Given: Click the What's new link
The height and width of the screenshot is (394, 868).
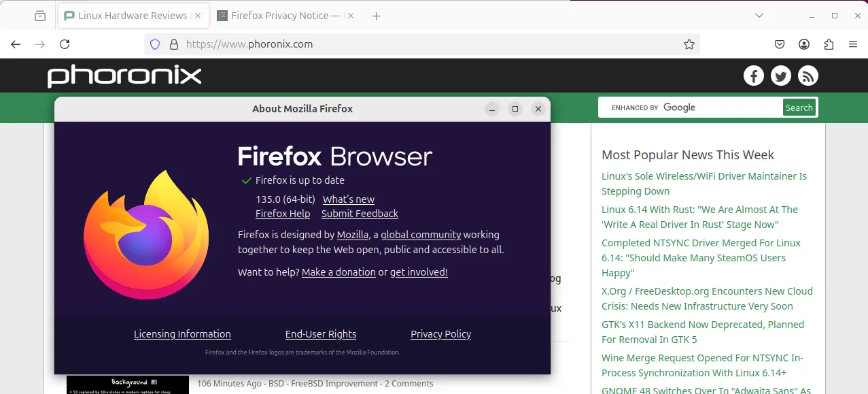Looking at the screenshot, I should (x=348, y=199).
